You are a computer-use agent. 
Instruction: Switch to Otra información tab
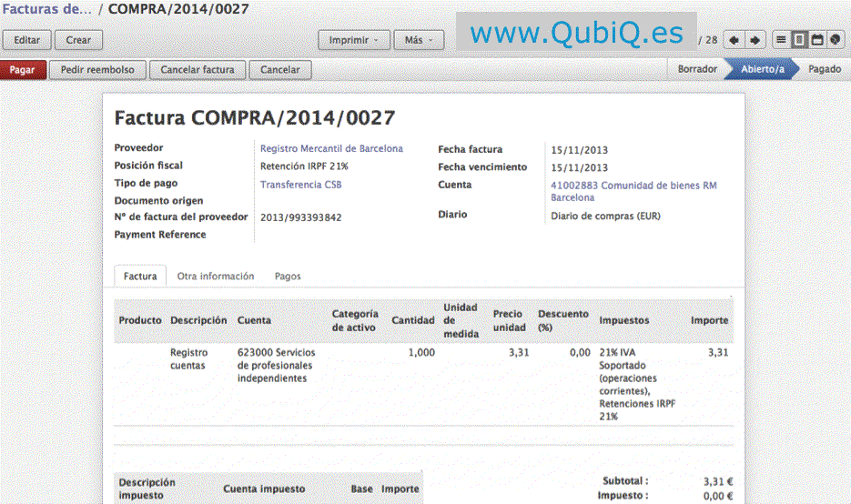pos(216,276)
